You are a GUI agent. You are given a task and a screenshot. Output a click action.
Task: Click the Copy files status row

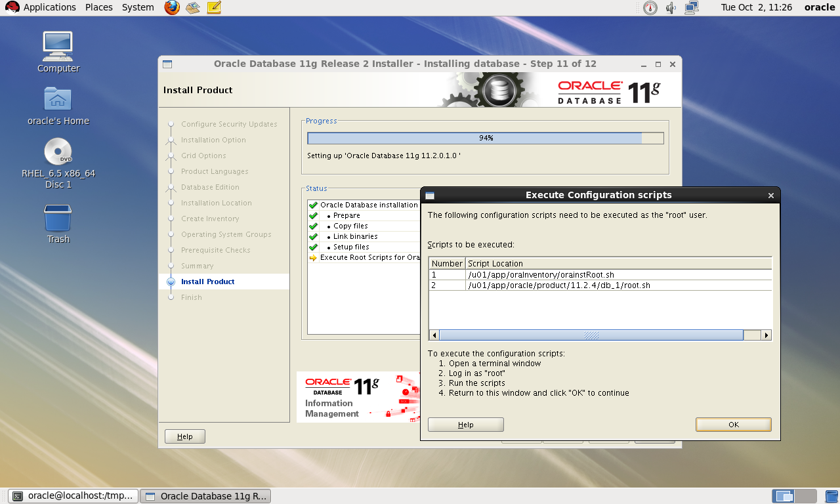point(364,226)
